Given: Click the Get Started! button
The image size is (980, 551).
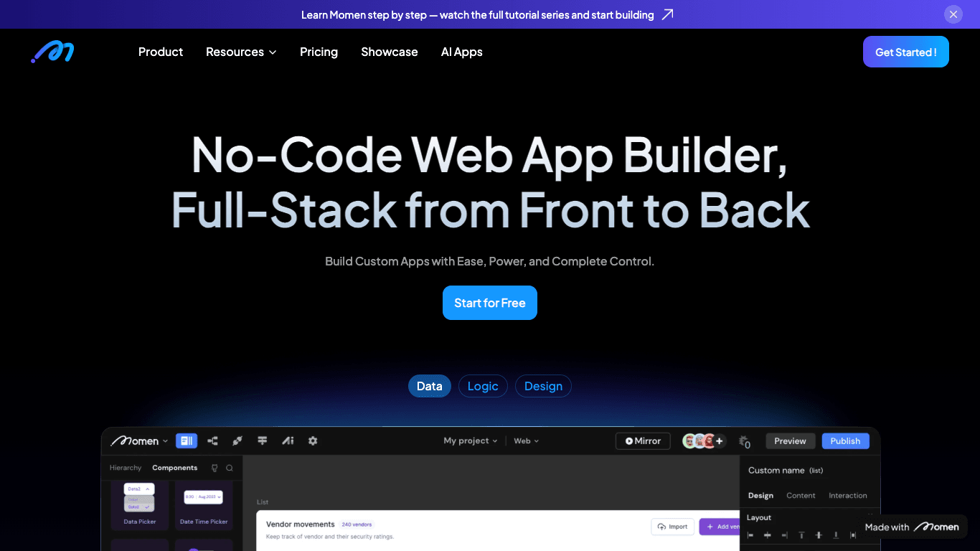Looking at the screenshot, I should (906, 52).
